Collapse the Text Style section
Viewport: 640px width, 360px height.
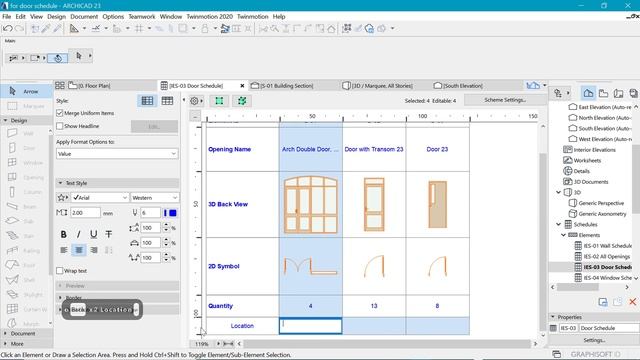coord(60,183)
